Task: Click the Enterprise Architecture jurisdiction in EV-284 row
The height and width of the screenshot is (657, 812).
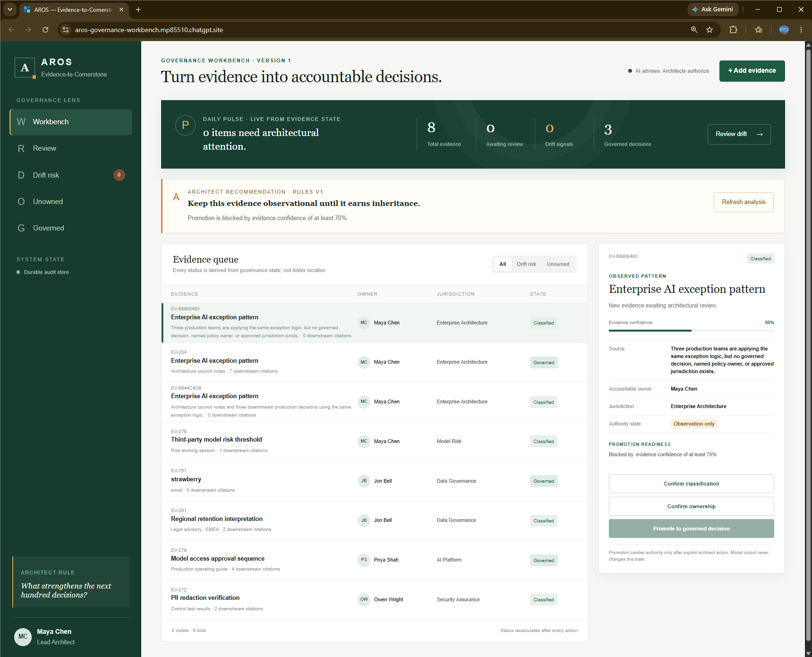Action: [462, 362]
